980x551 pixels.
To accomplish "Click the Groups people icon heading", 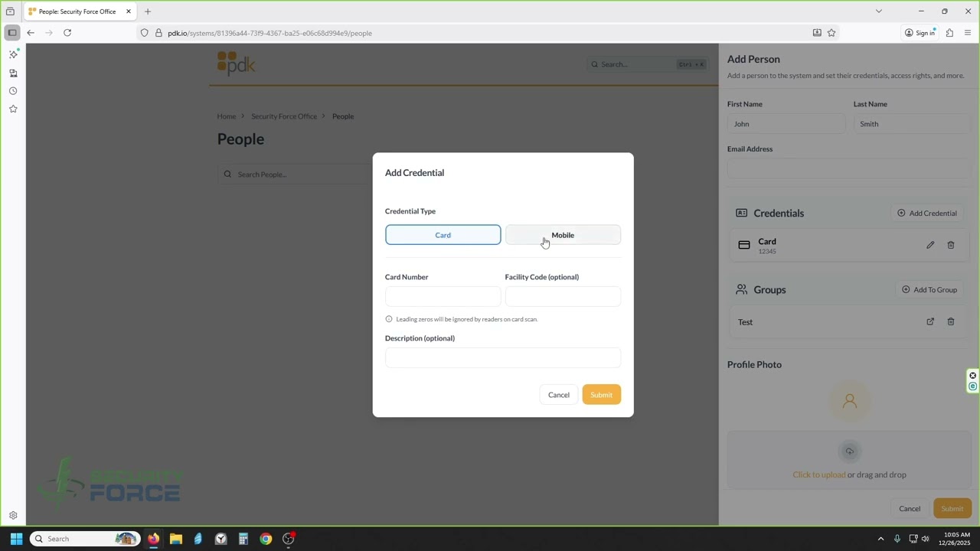I will coord(741,289).
